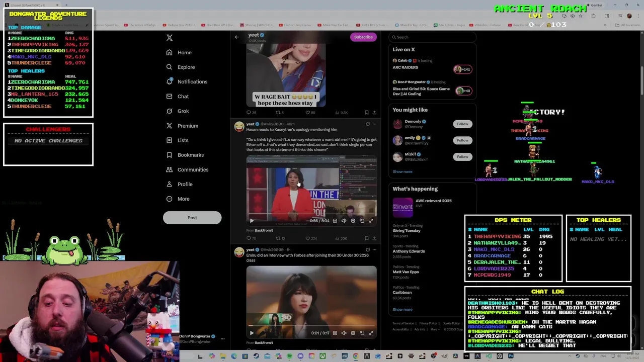Subscribe to the yeet account

click(x=363, y=37)
